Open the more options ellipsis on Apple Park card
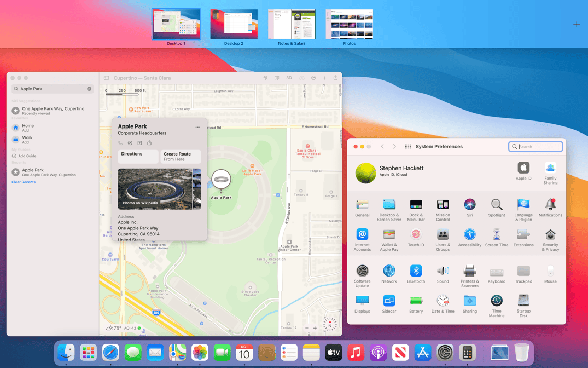This screenshot has width=588, height=368. coord(197,127)
